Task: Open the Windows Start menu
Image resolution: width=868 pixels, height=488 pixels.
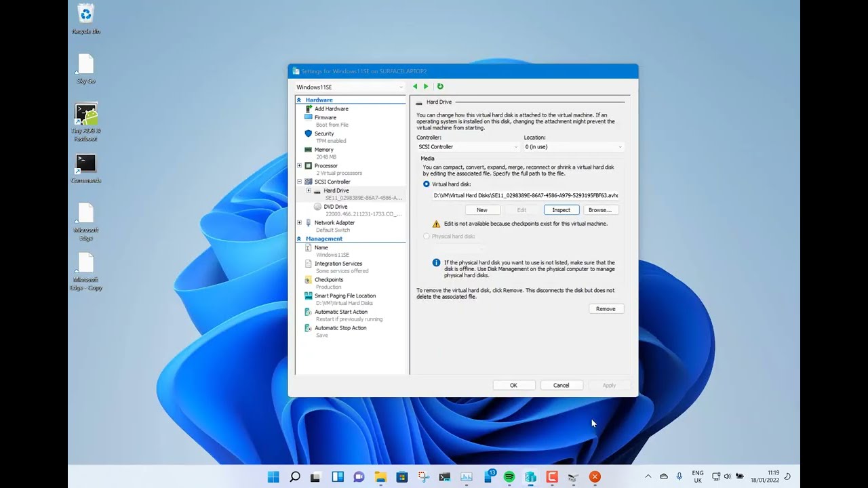Action: [273, 477]
